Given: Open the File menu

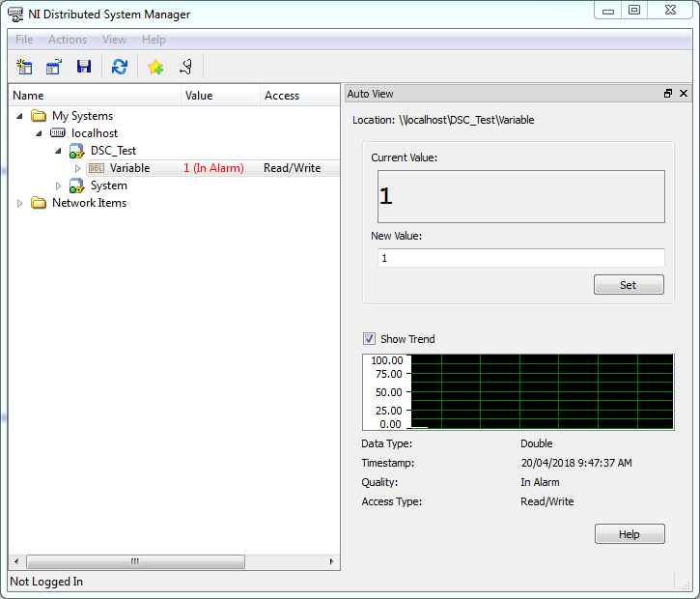Looking at the screenshot, I should [24, 40].
